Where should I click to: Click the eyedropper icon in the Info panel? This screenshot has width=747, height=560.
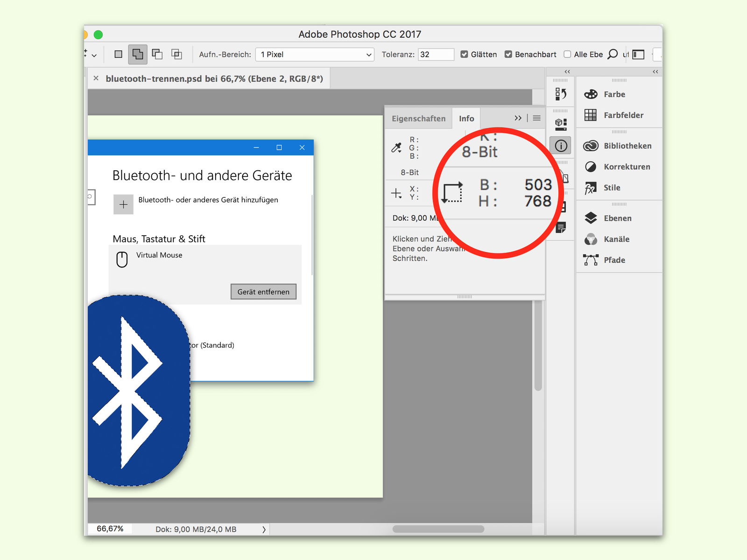pos(396,148)
